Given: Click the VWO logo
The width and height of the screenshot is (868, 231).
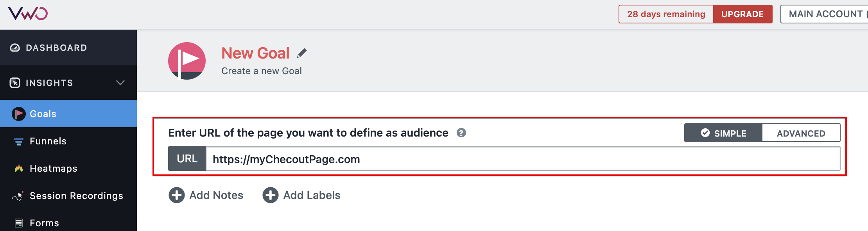Looking at the screenshot, I should click(28, 14).
